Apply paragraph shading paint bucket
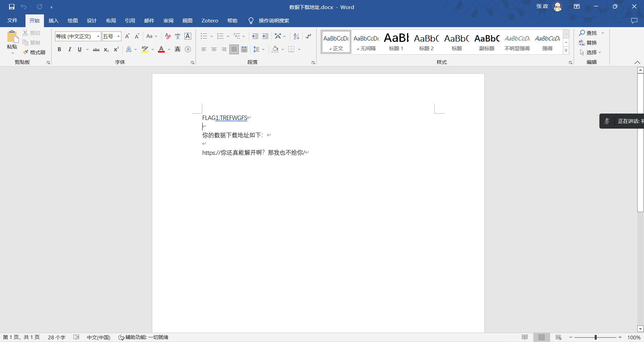The height and width of the screenshot is (342, 644). pyautogui.click(x=275, y=49)
